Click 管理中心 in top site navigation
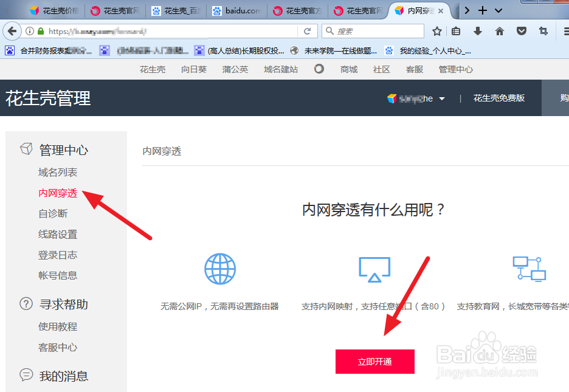Viewport: 569px width, 392px height. [x=456, y=69]
